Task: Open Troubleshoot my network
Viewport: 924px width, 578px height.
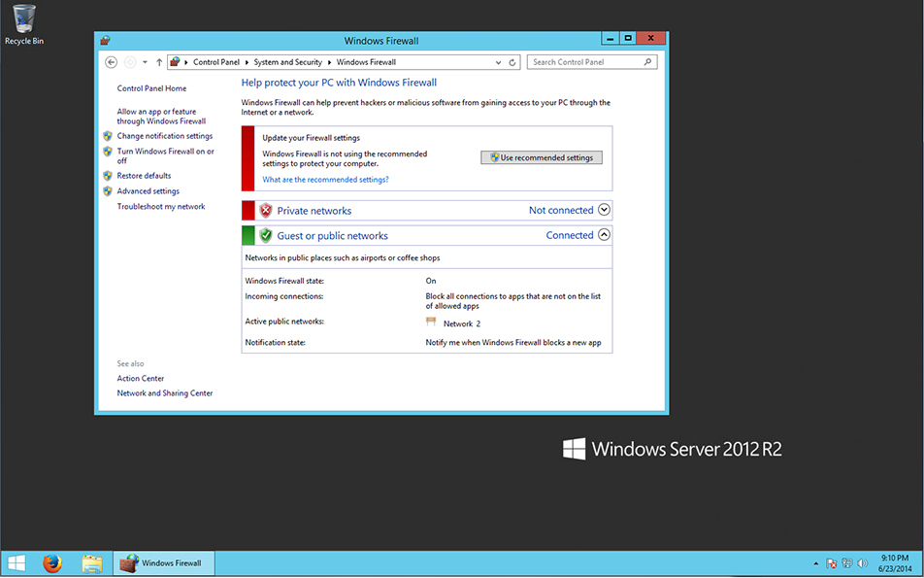Action: pos(161,206)
